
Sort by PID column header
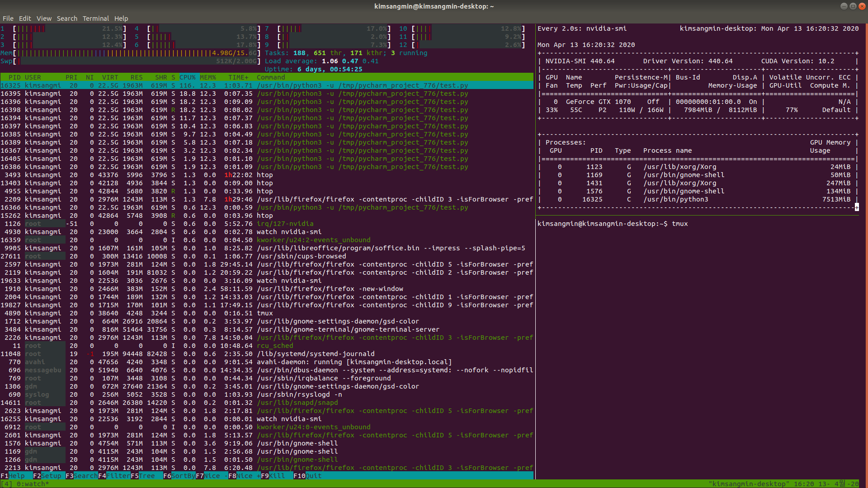click(x=14, y=77)
